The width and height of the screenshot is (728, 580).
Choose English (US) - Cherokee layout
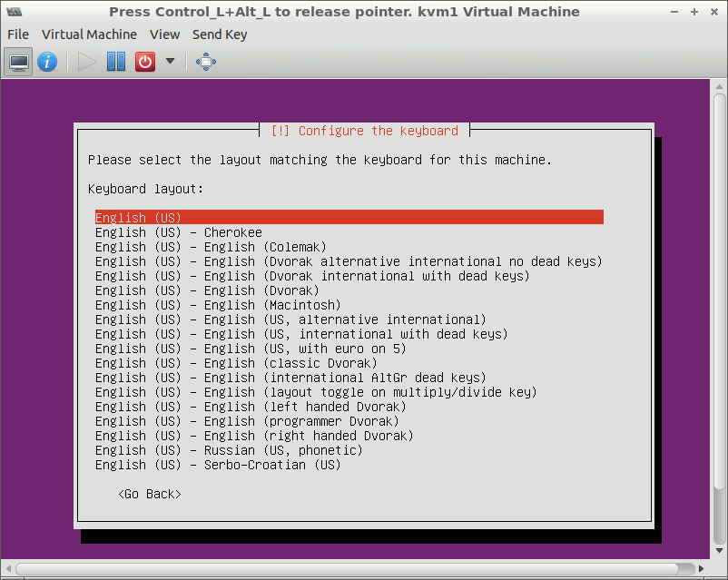click(x=178, y=232)
